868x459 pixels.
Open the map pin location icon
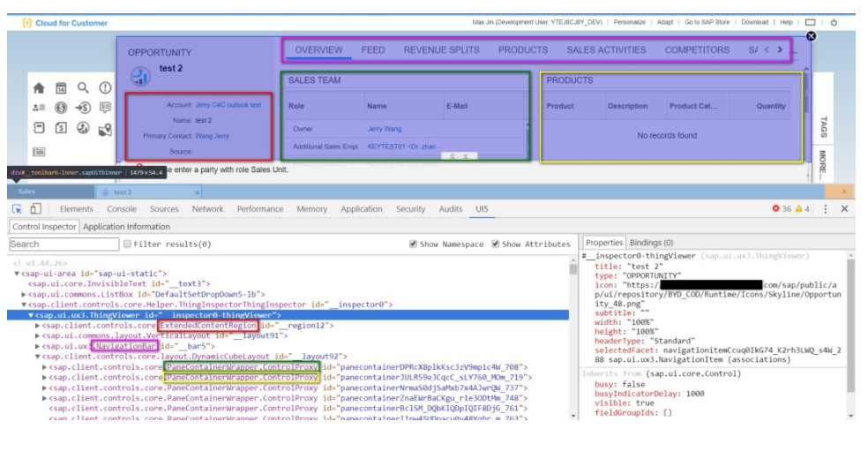pyautogui.click(x=105, y=129)
